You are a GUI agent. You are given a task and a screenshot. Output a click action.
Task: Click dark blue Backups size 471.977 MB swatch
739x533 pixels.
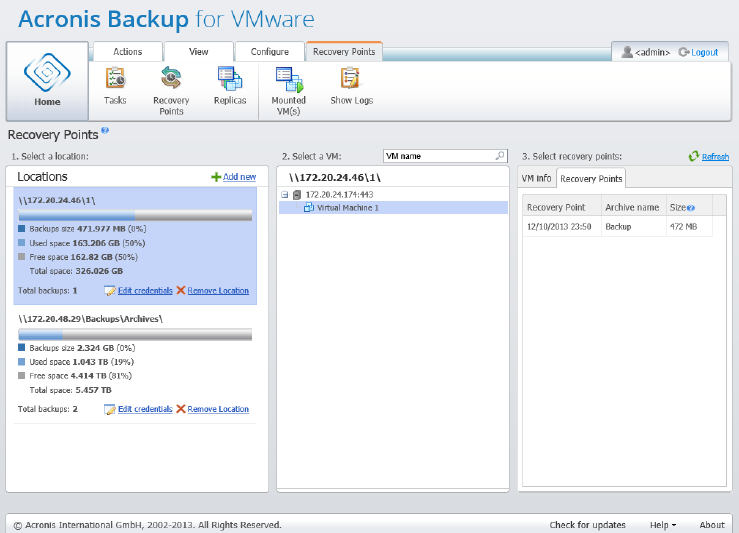pyautogui.click(x=21, y=229)
